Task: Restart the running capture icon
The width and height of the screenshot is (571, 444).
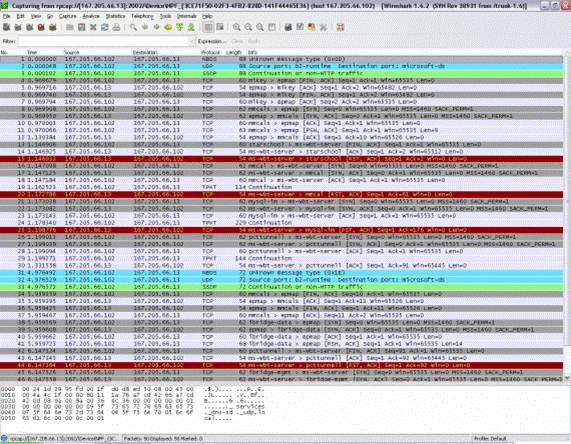Action: [53, 27]
